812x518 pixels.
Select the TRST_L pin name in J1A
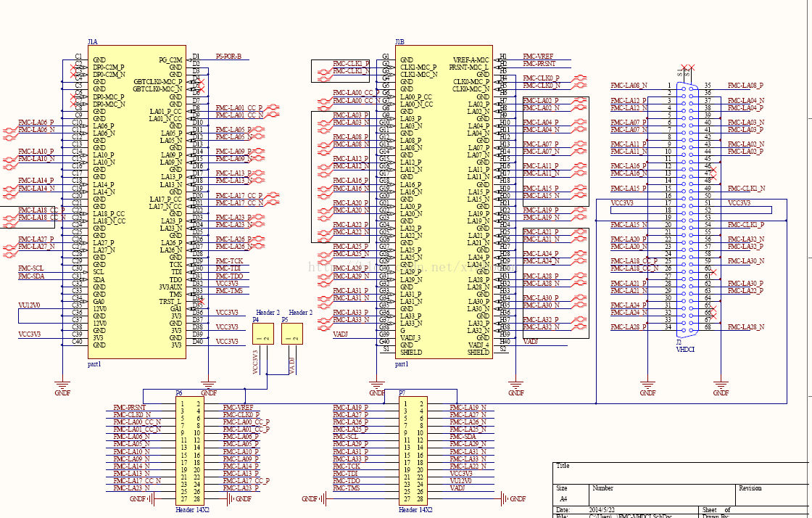170,302
